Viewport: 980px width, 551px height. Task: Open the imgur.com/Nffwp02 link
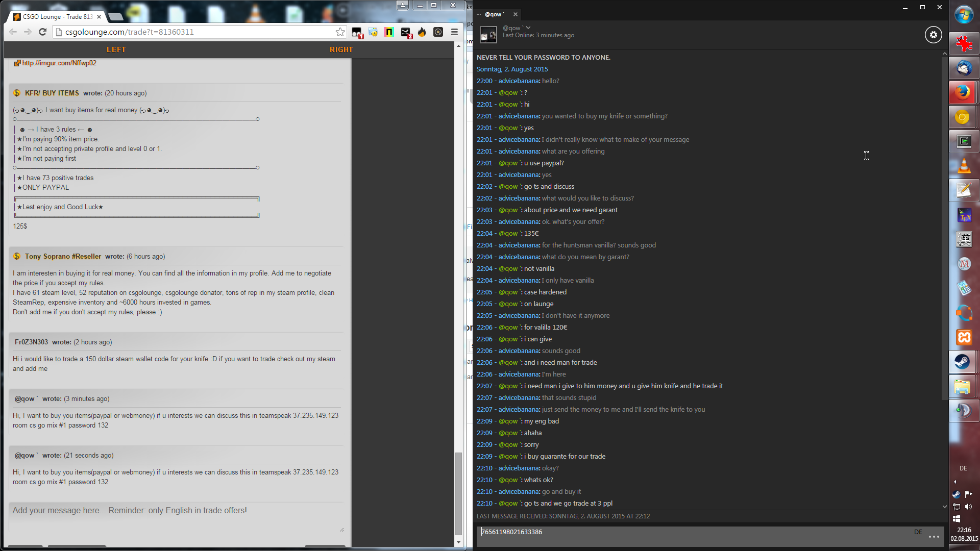pos(59,63)
